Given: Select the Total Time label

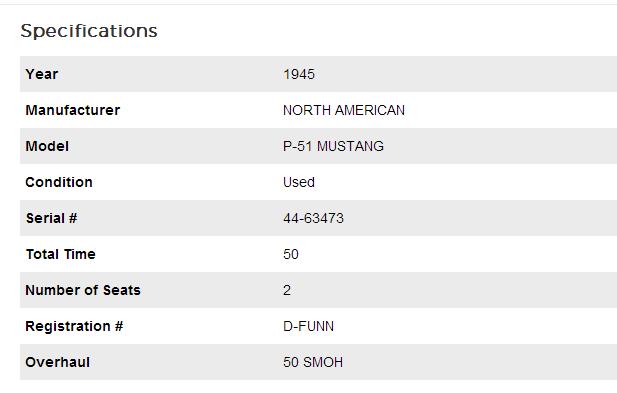Looking at the screenshot, I should coord(61,254).
